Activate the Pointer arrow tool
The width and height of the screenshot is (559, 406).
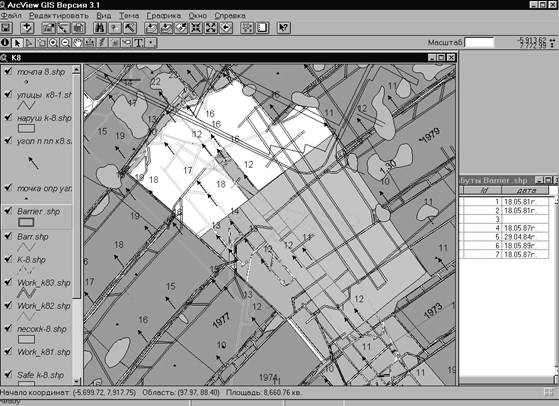tap(17, 43)
